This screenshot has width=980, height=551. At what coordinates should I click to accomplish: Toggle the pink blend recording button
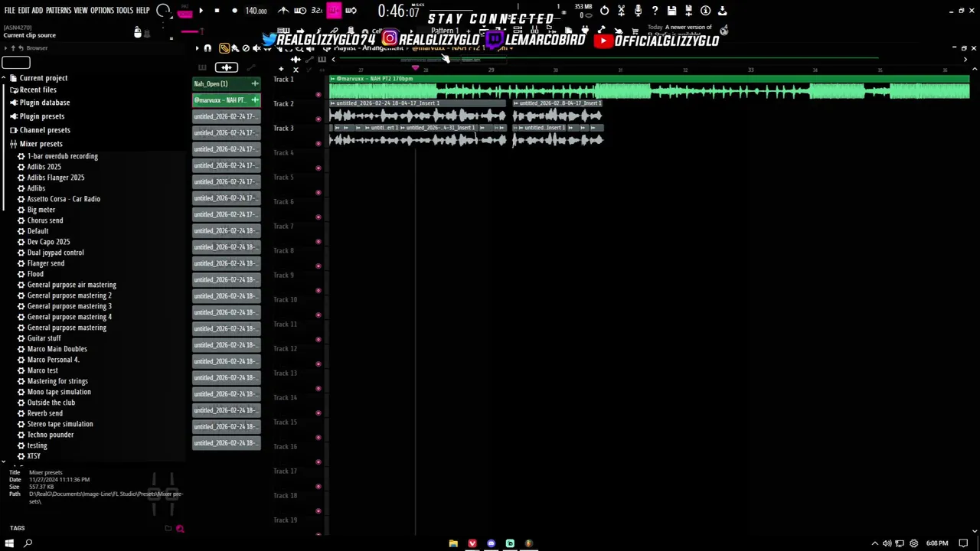334,11
